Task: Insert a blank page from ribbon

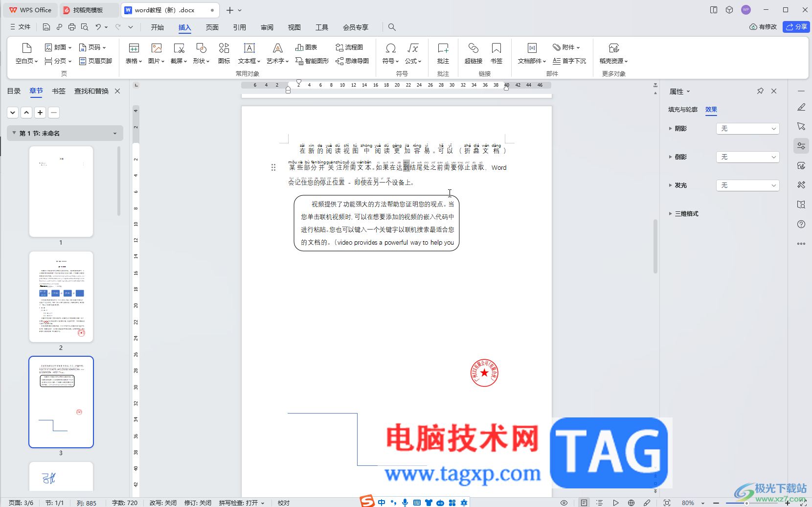Action: (27, 53)
